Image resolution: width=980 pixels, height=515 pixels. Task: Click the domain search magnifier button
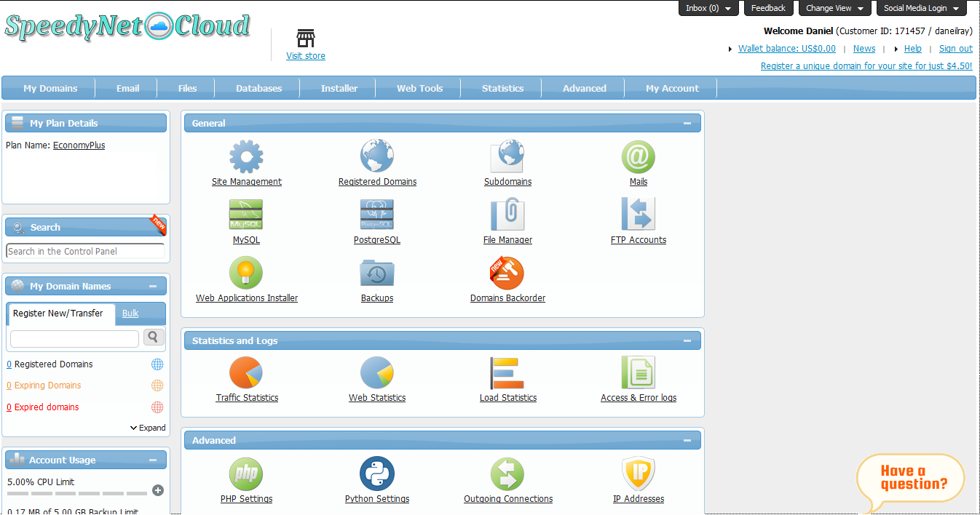(154, 338)
